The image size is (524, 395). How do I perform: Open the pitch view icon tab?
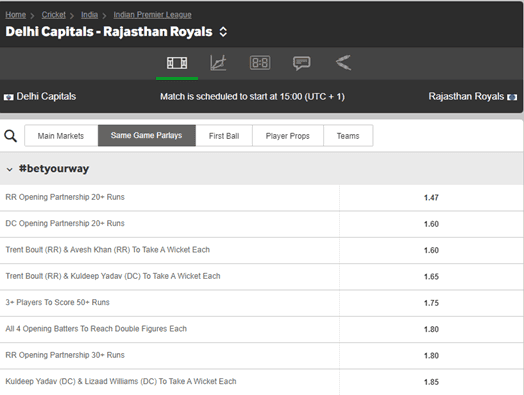(177, 63)
